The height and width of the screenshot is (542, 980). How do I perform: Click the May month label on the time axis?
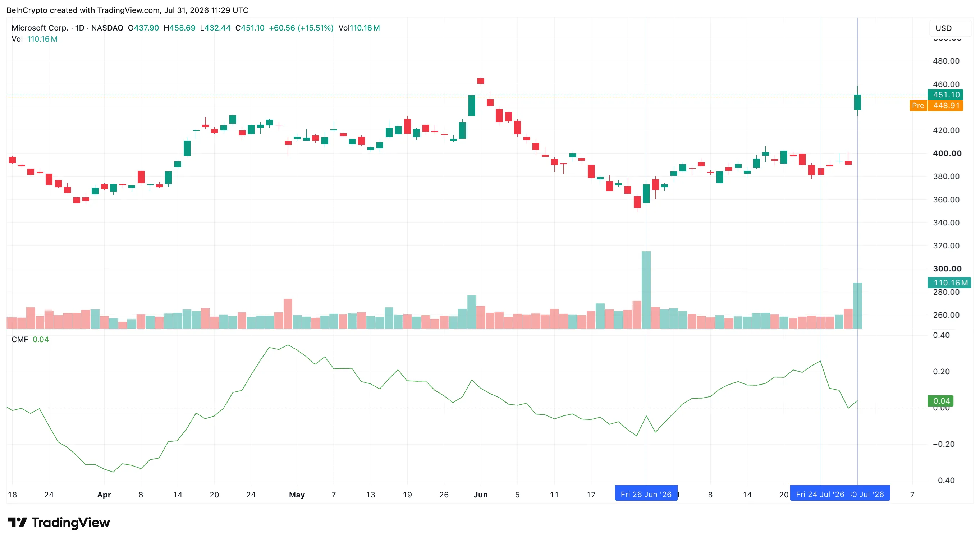pos(297,495)
